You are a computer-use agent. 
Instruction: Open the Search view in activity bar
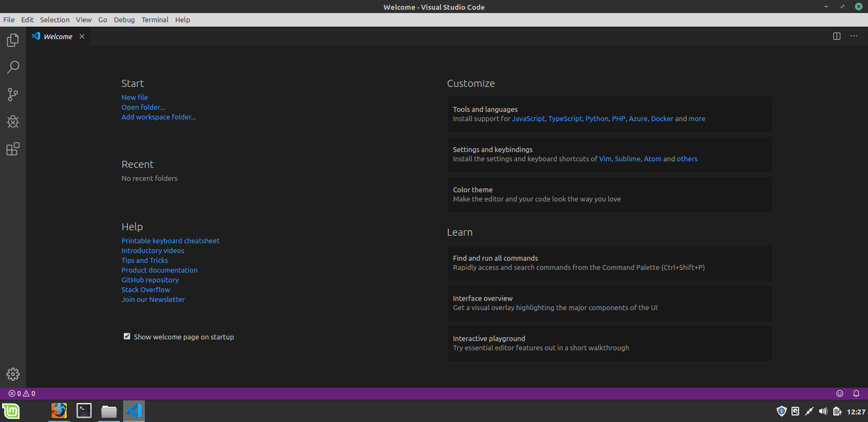pyautogui.click(x=13, y=67)
